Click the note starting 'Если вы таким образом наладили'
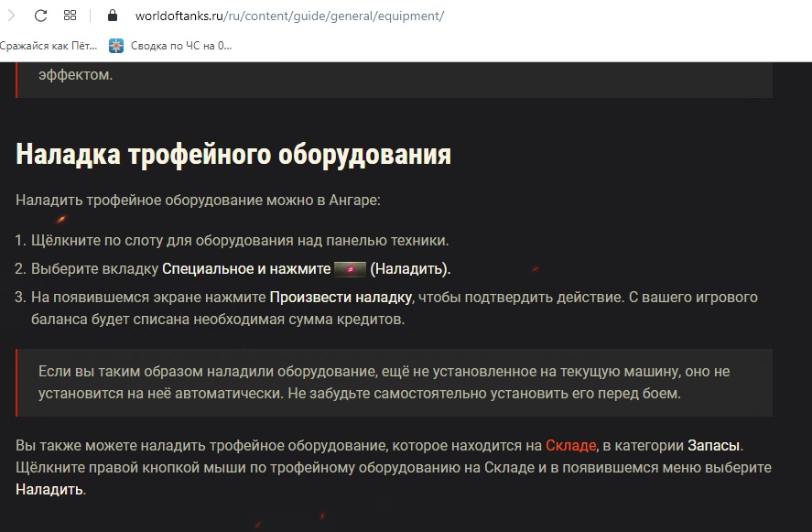This screenshot has width=812, height=532. tap(394, 383)
